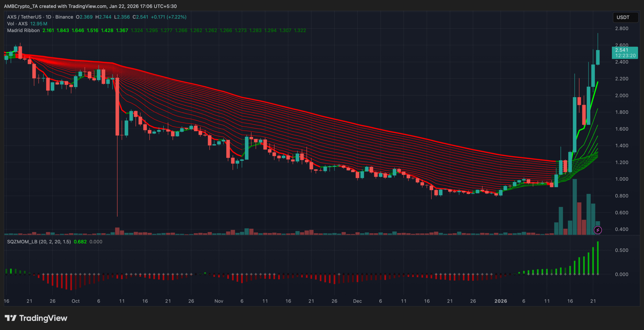
Task: Click the 1.400 price axis label
Action: pos(622,146)
